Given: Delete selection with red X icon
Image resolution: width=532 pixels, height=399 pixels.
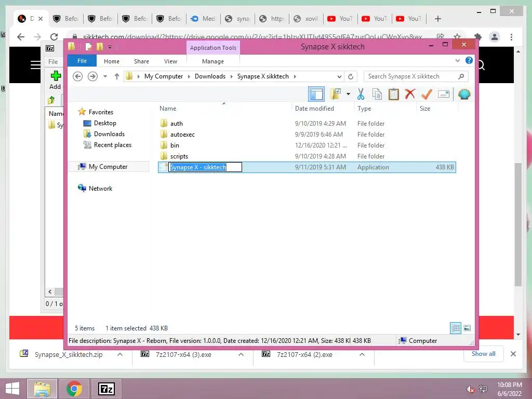Looking at the screenshot, I should (x=410, y=94).
